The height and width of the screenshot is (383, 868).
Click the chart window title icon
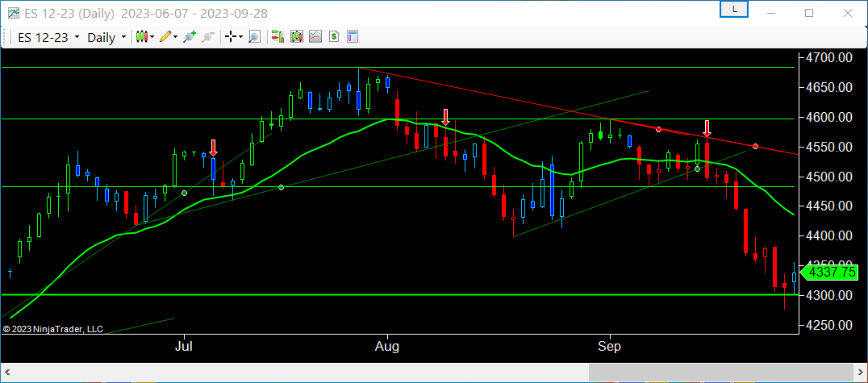tap(13, 13)
